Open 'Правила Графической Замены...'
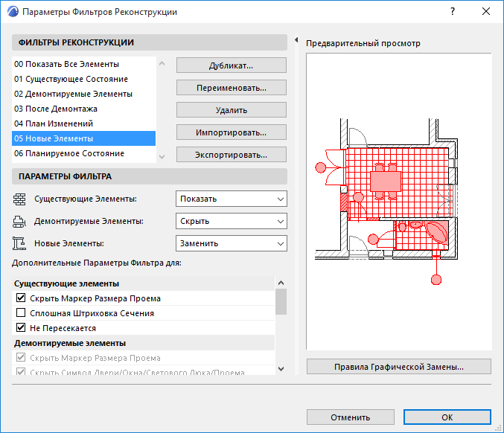The image size is (504, 433). [x=398, y=367]
